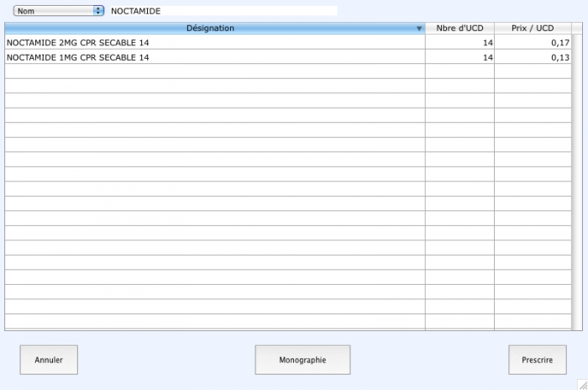The height and width of the screenshot is (390, 588).
Task: Open the Nom search criteria dropdown
Action: 59,11
